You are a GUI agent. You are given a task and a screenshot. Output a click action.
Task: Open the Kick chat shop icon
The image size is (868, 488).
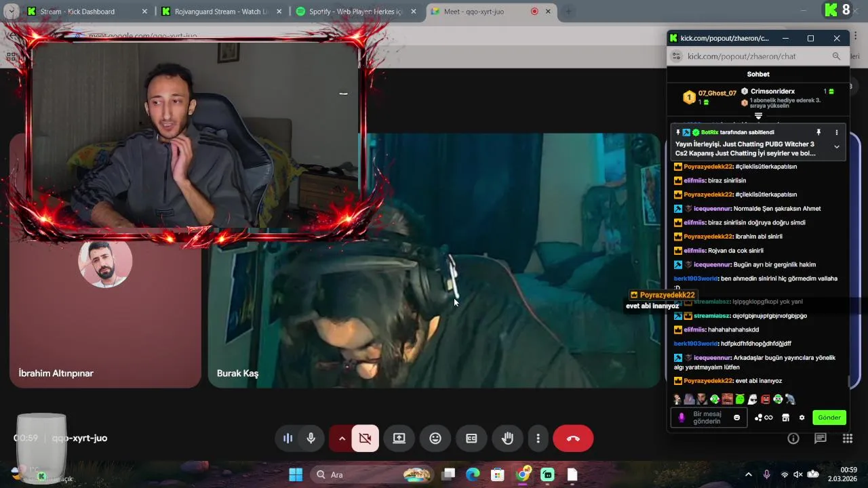[x=785, y=418]
